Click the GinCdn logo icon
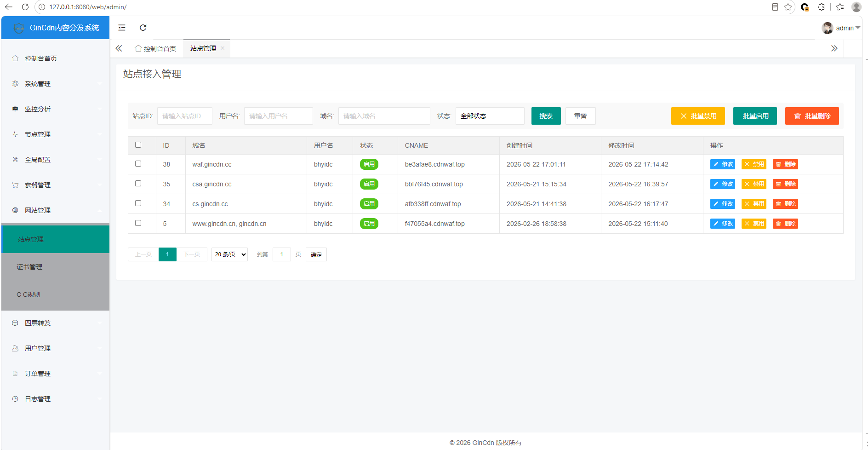 [x=19, y=28]
